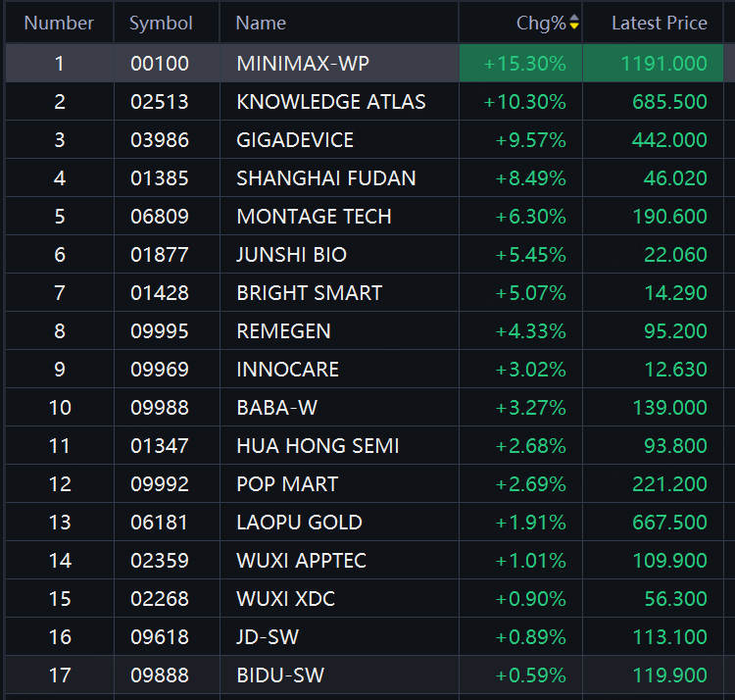Image resolution: width=735 pixels, height=700 pixels.
Task: Click the 113.100 latest price
Action: [669, 636]
